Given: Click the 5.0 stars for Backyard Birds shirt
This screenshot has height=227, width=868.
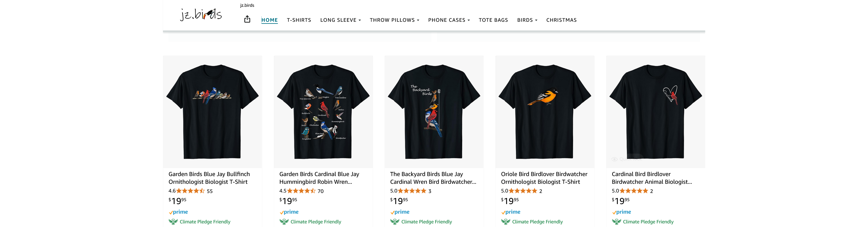Looking at the screenshot, I should [x=412, y=191].
